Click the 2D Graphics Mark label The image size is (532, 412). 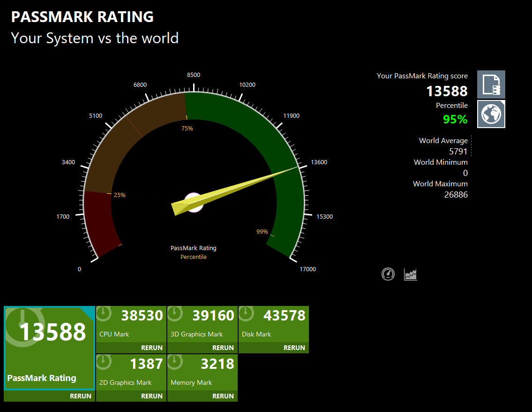(125, 382)
